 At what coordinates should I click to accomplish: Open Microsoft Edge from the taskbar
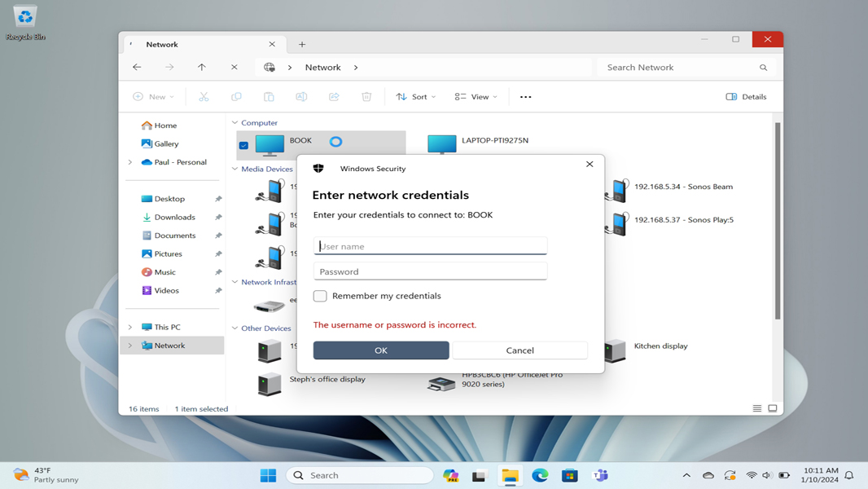click(x=540, y=475)
